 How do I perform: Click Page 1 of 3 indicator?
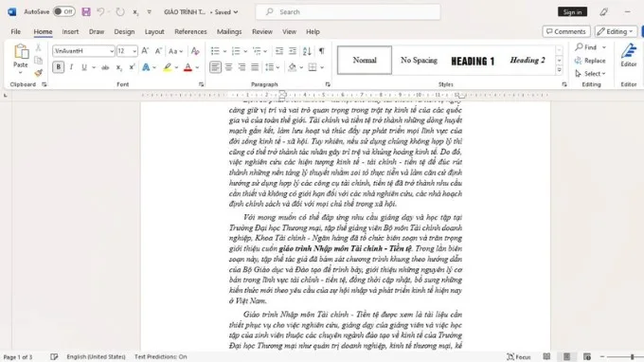coord(18,356)
